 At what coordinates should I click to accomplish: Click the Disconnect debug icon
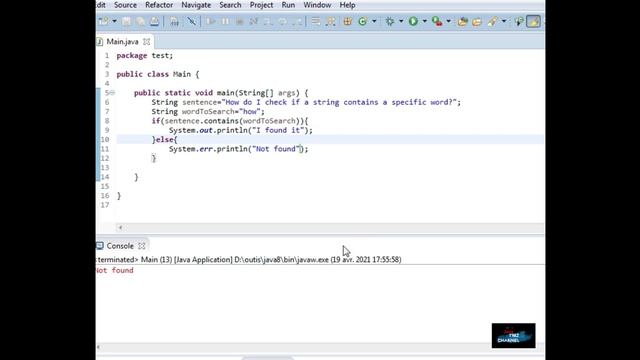click(x=254, y=21)
